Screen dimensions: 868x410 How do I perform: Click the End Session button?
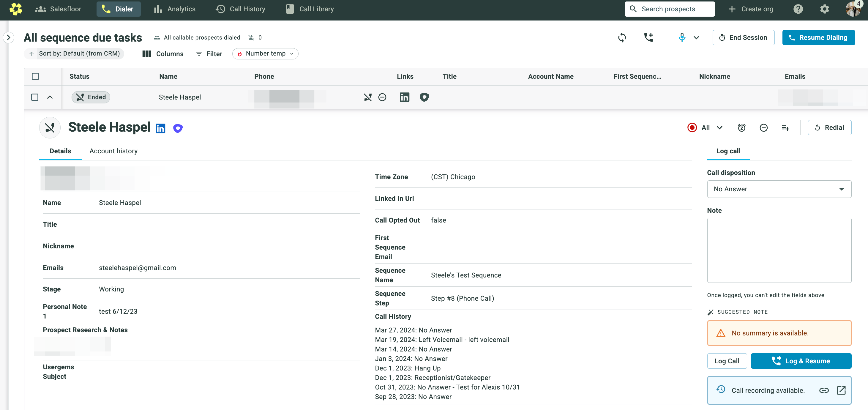tap(743, 37)
